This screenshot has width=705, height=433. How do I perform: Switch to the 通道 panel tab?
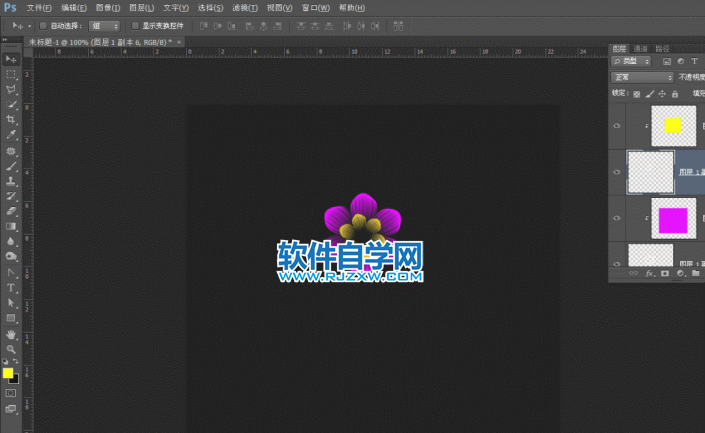tap(640, 49)
